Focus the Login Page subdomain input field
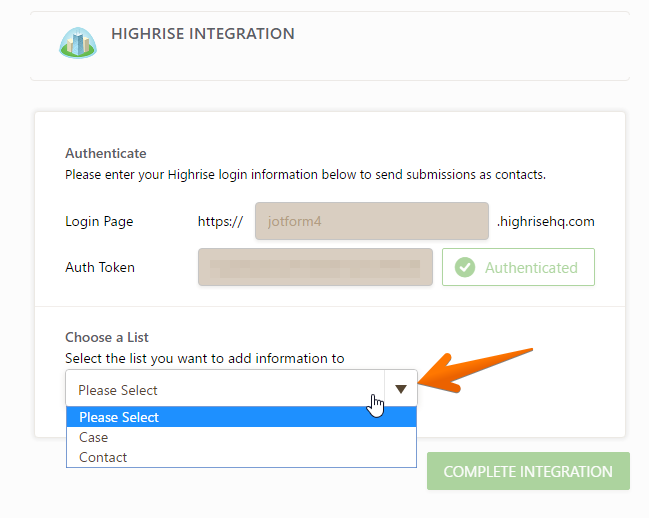 [371, 221]
